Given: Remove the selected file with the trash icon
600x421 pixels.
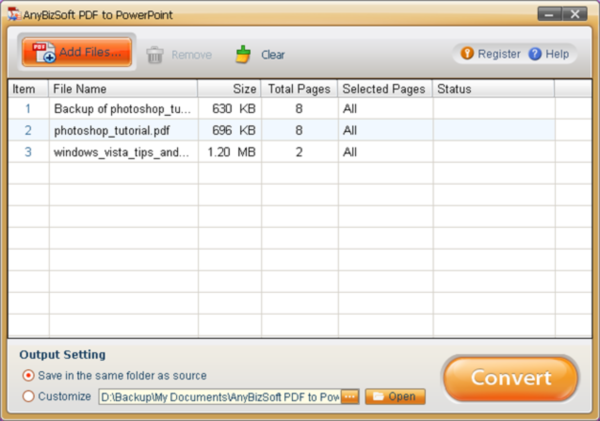Looking at the screenshot, I should click(180, 55).
